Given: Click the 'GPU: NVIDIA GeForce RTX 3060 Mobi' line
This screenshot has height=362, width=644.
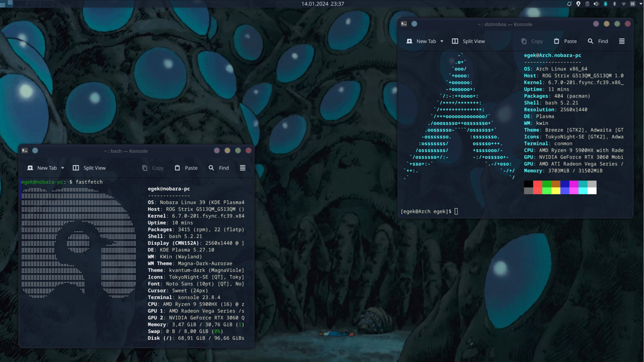Looking at the screenshot, I should (x=574, y=157).
